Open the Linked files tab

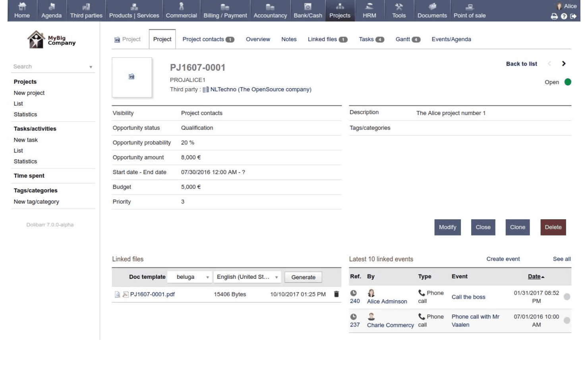[x=327, y=39]
